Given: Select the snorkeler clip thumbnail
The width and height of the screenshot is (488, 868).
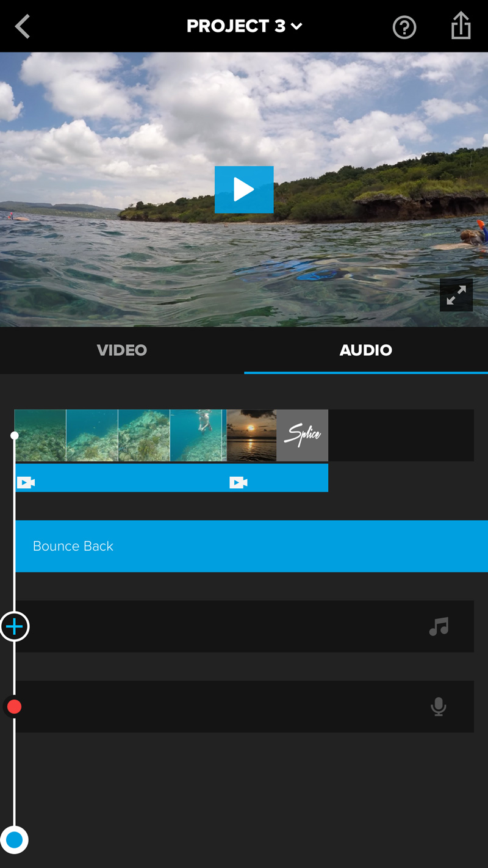Looking at the screenshot, I should tap(196, 435).
